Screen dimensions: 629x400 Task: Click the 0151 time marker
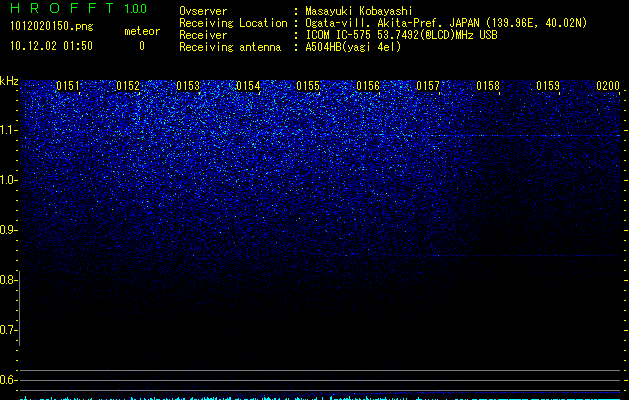(68, 86)
